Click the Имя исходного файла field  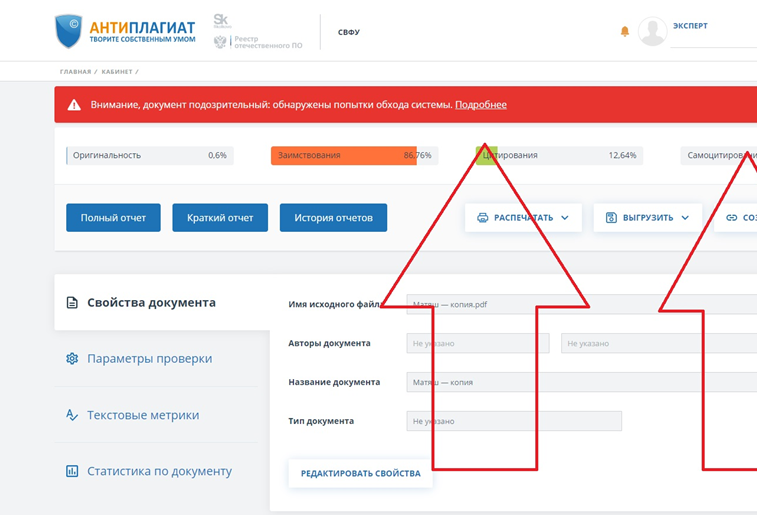(582, 304)
